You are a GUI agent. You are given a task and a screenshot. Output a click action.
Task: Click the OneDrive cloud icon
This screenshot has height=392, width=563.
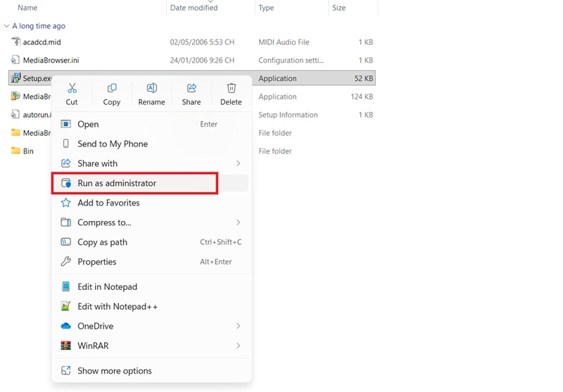click(65, 326)
